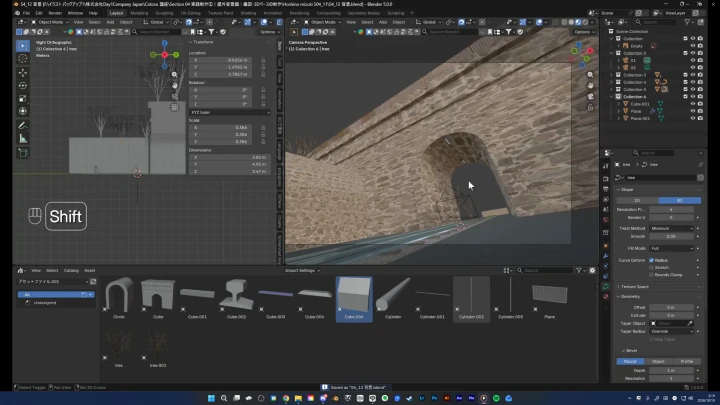Screen dimensions: 720x405
Task: Hide Cube.001 with its eye icon
Action: pos(693,104)
